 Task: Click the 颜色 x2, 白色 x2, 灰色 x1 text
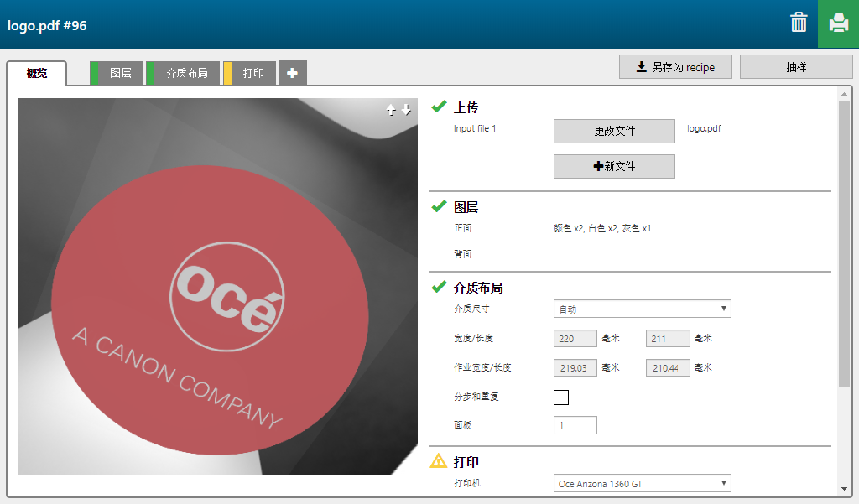pos(602,228)
